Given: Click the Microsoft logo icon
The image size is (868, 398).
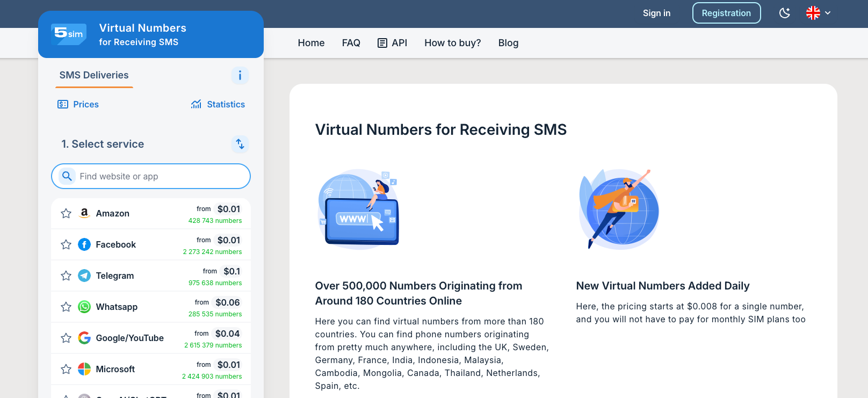Looking at the screenshot, I should click(x=84, y=369).
